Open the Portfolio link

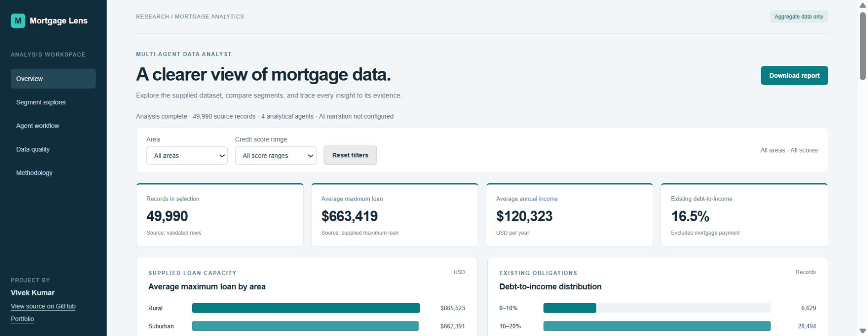coord(22,319)
